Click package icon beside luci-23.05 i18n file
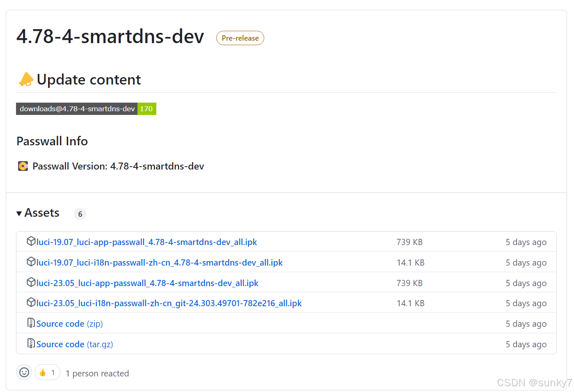Image resolution: width=574 pixels, height=392 pixels. click(x=31, y=302)
